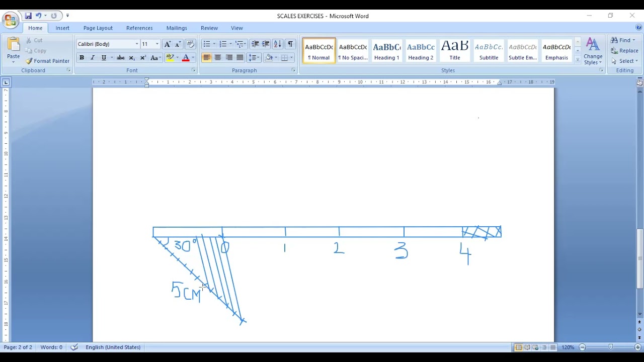Screen dimensions: 644x362
Task: Expand the styles gallery
Action: point(578,59)
